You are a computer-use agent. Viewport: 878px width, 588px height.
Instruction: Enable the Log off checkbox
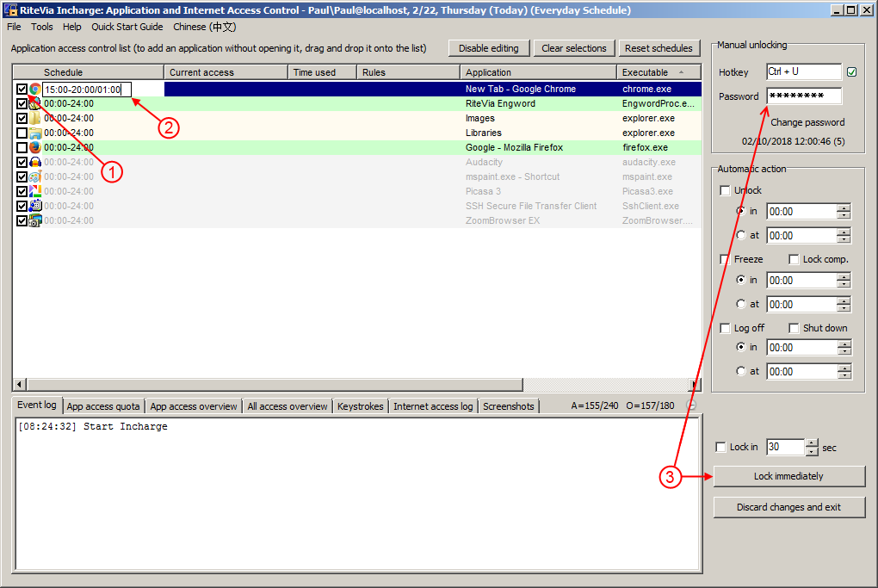tap(725, 328)
